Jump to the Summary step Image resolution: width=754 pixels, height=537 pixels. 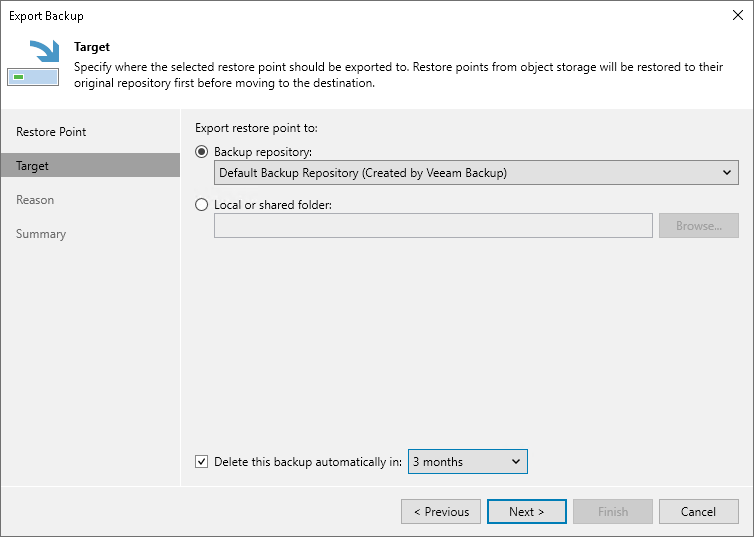pos(41,234)
